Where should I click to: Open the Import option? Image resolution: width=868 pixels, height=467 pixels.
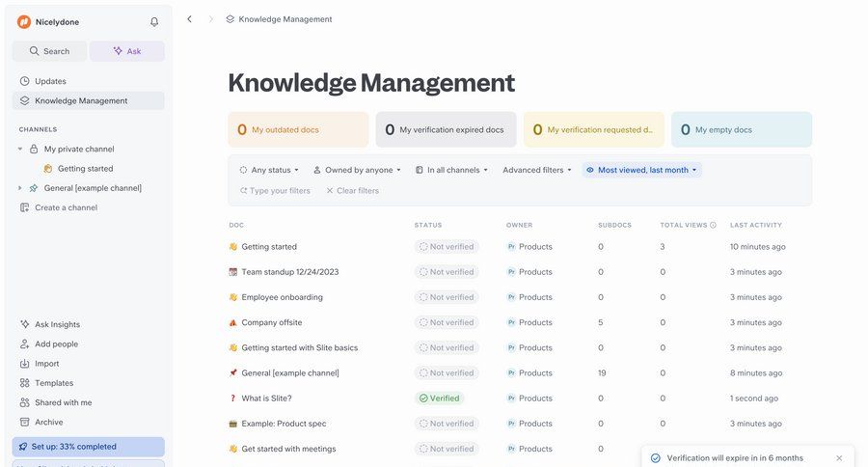click(x=46, y=364)
